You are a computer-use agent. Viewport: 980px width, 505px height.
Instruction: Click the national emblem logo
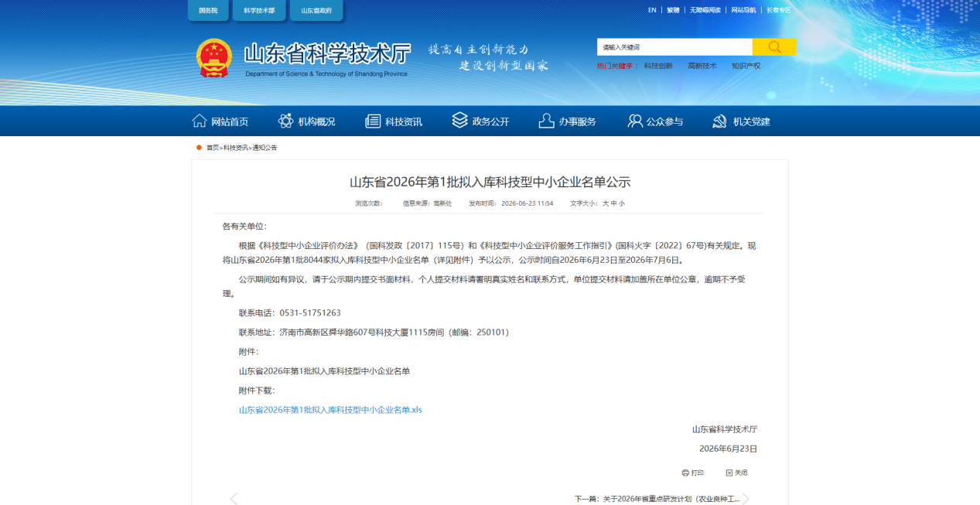coord(214,58)
